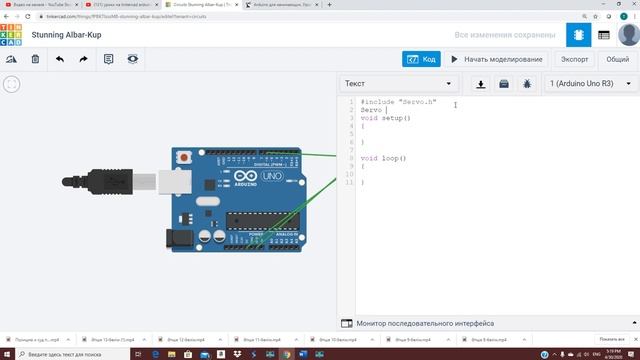The width and height of the screenshot is (640, 360).
Task: Click the code line with #include "Servo.h"
Action: coord(398,102)
